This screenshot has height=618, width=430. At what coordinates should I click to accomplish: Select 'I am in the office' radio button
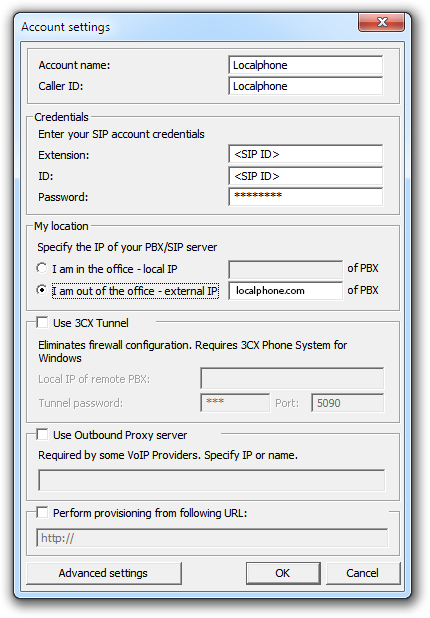(42, 268)
